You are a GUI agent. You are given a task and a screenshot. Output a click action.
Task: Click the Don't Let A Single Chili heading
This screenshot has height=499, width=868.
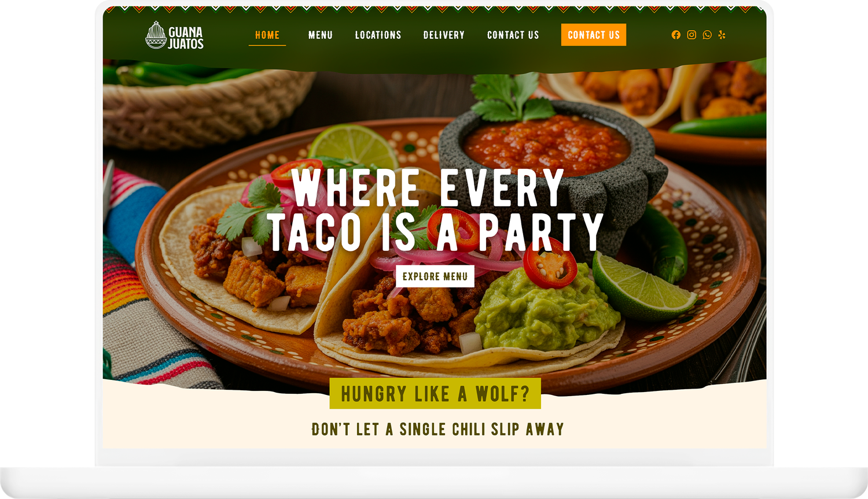(437, 429)
